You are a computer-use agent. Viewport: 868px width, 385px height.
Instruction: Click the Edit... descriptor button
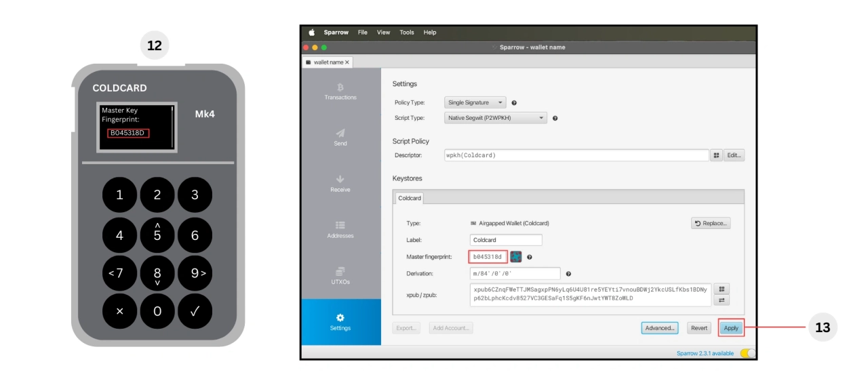pyautogui.click(x=734, y=155)
